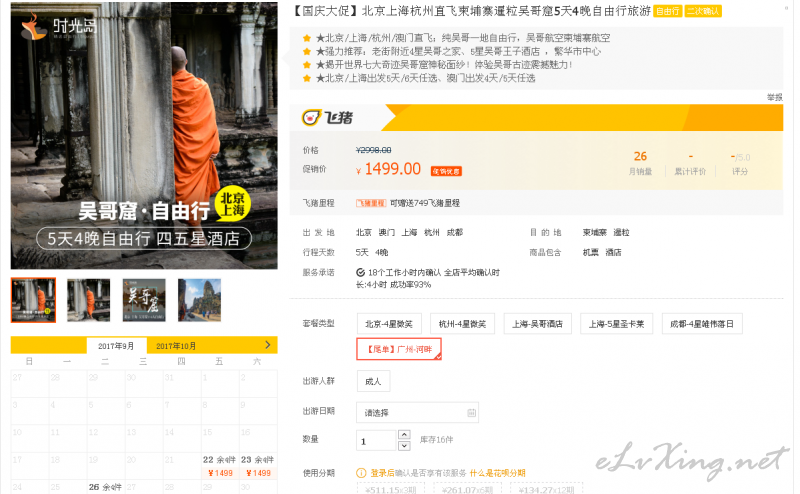The image size is (800, 494).
Task: Click the product title text
Action: click(x=470, y=11)
